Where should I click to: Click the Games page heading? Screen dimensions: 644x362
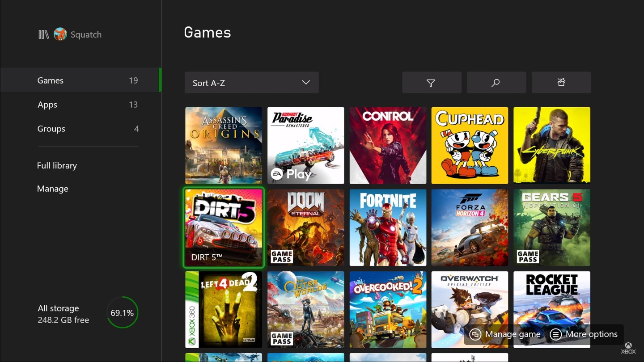tap(208, 33)
